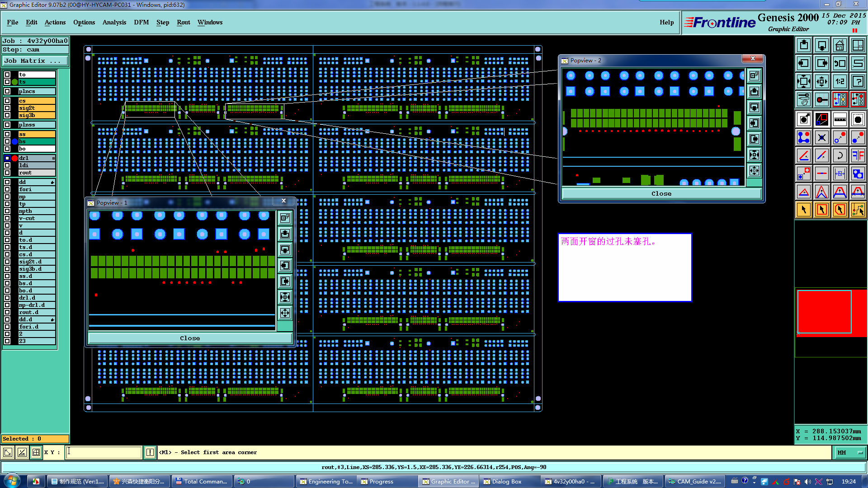Image resolution: width=868 pixels, height=488 pixels.
Task: Select the plnss layer name
Action: [37, 125]
